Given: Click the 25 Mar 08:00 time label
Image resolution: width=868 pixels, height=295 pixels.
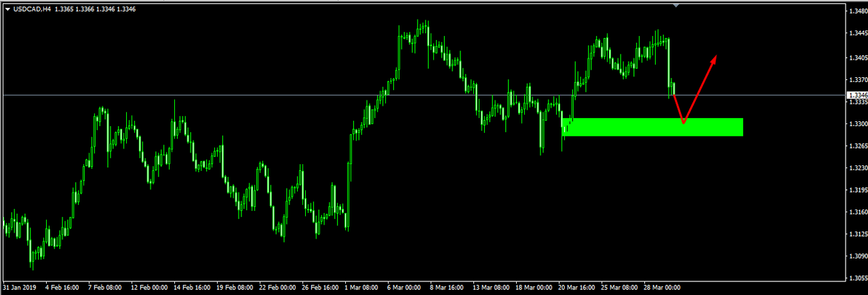Looking at the screenshot, I should (618, 288).
